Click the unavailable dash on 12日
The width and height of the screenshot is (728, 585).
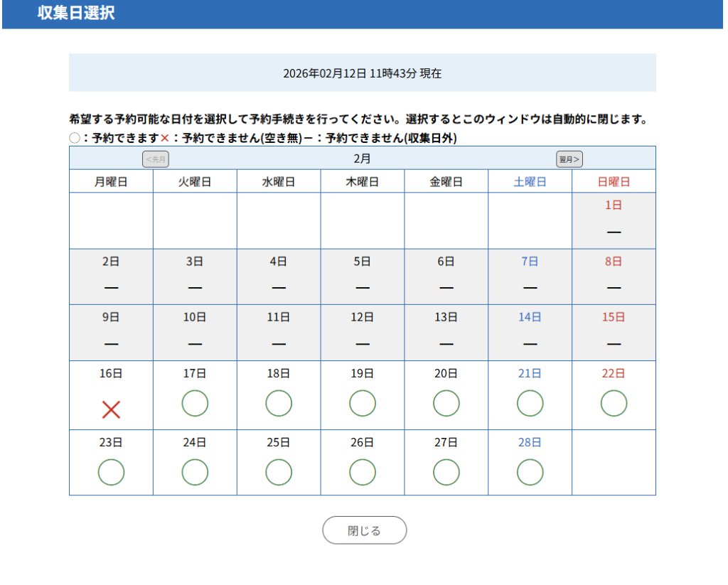(363, 344)
